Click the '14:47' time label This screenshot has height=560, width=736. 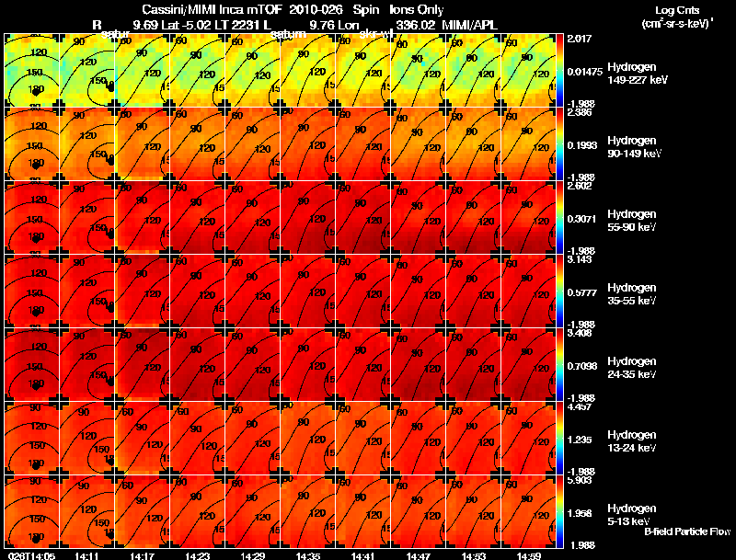(419, 556)
